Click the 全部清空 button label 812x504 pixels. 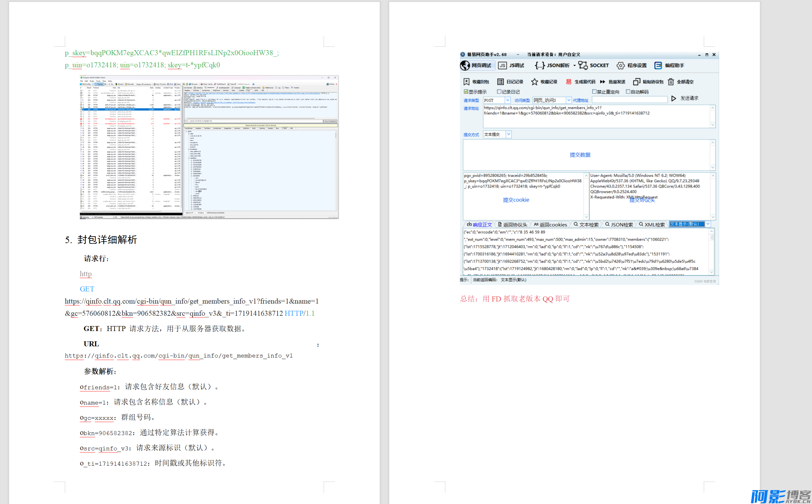pyautogui.click(x=685, y=82)
